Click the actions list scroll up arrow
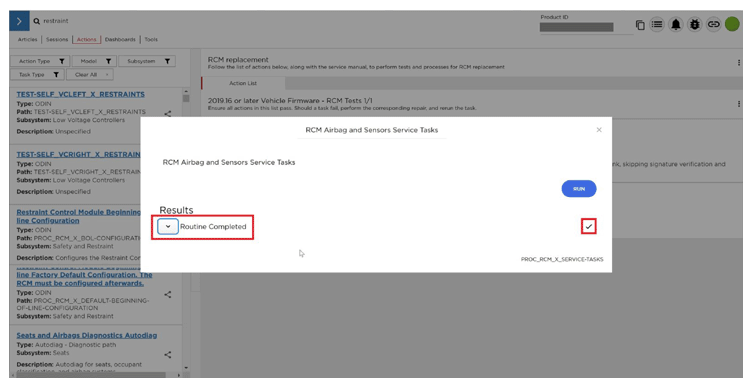The image size is (752, 387). tap(186, 91)
